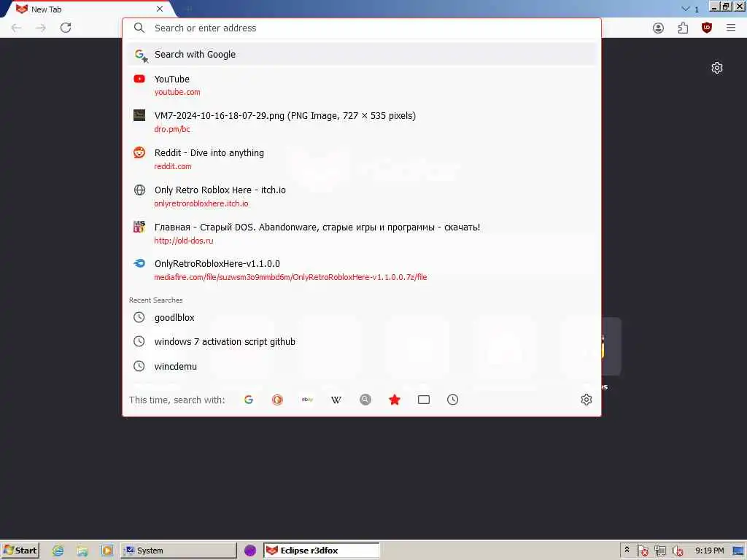Search history with the clock icon
Screen dimensions: 747x560
[452, 400]
